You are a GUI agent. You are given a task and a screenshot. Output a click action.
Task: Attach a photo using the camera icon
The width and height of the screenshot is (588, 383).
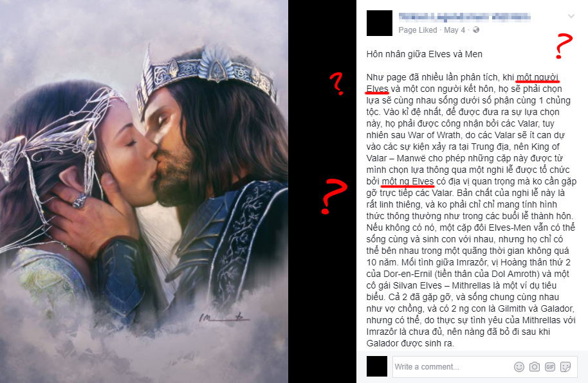click(x=535, y=367)
